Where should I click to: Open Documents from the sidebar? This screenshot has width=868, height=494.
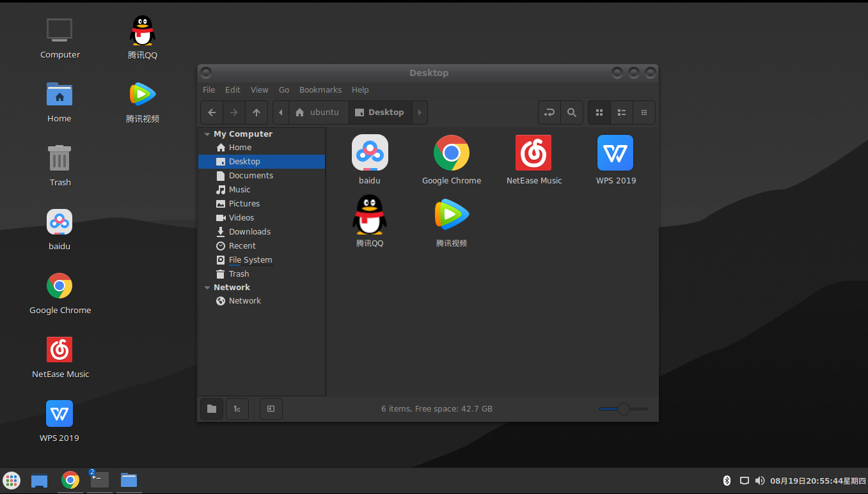coord(262,176)
